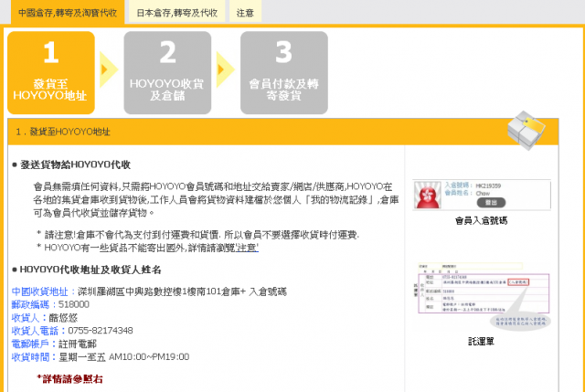
Task: Click the member name Chow
Action: (483, 193)
